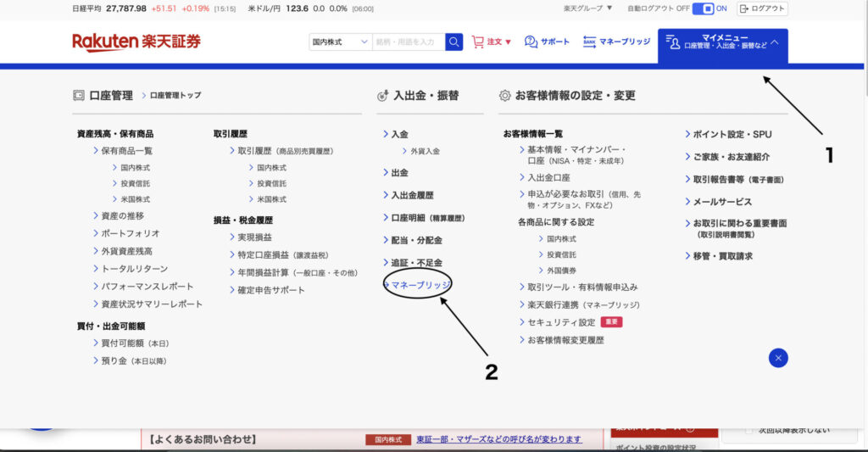This screenshot has height=452, width=868.
Task: Open 楽天グループ dropdown
Action: 588,8
